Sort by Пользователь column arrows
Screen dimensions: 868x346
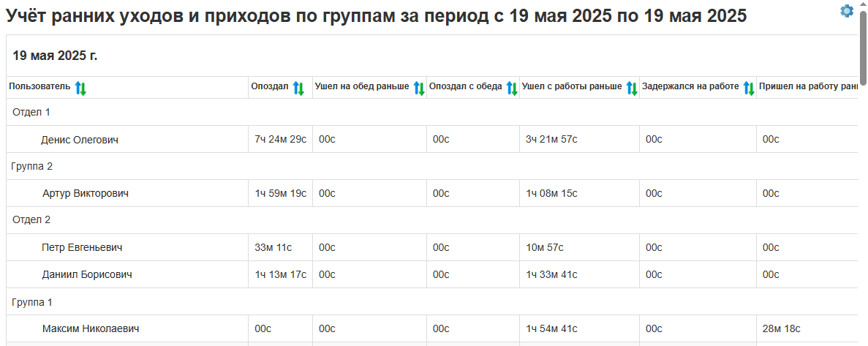pos(80,89)
